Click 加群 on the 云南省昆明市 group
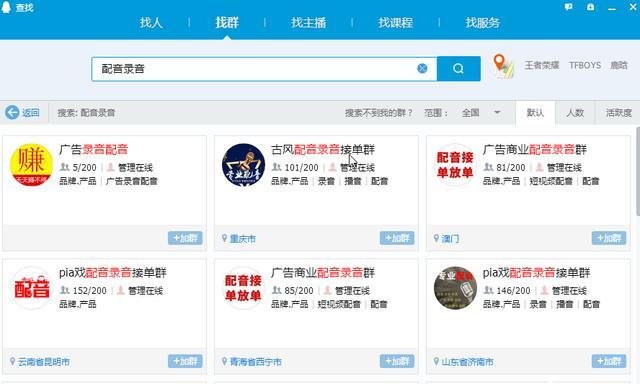Screen dimensions: 640x384 click(185, 361)
